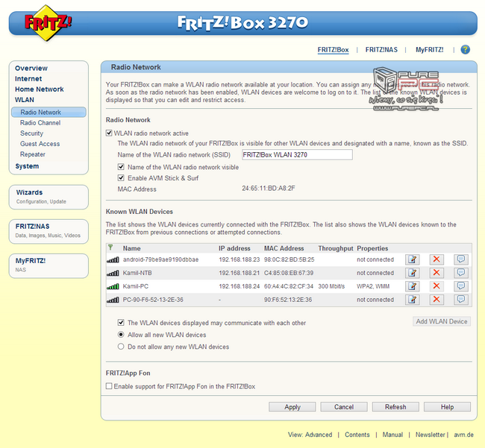This screenshot has width=485, height=448.
Task: Select Allow all new WLAN devices
Action: [121, 335]
